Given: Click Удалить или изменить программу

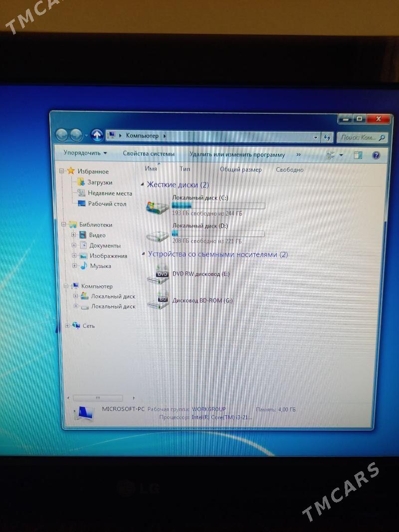Looking at the screenshot, I should point(237,155).
